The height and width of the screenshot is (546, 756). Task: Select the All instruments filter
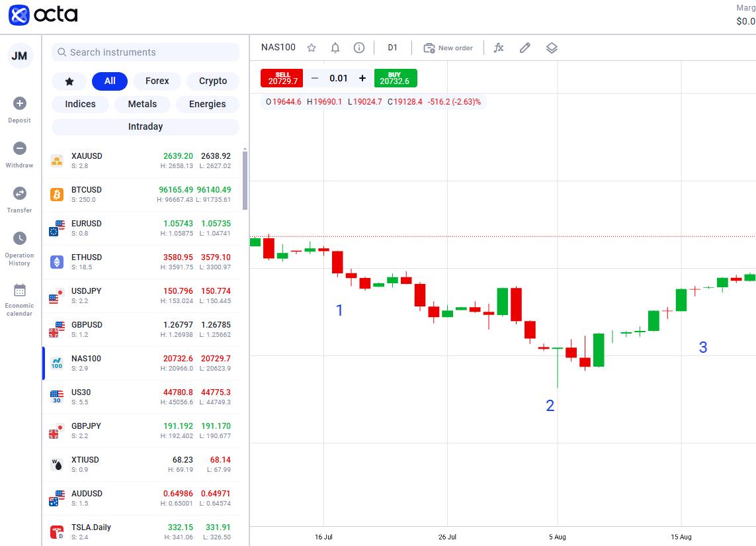coord(110,81)
